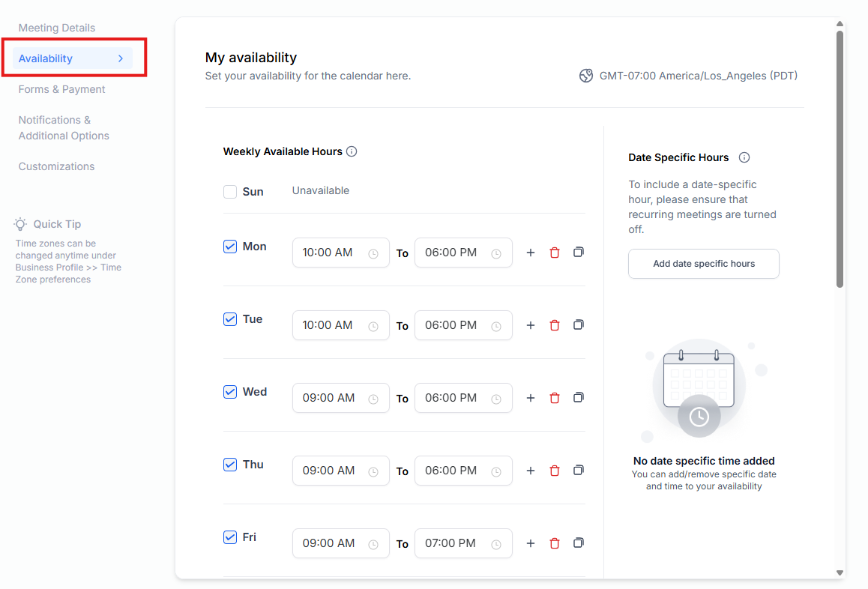Copy Wednesday's hours to other days
Image resolution: width=868 pixels, height=589 pixels.
(579, 398)
